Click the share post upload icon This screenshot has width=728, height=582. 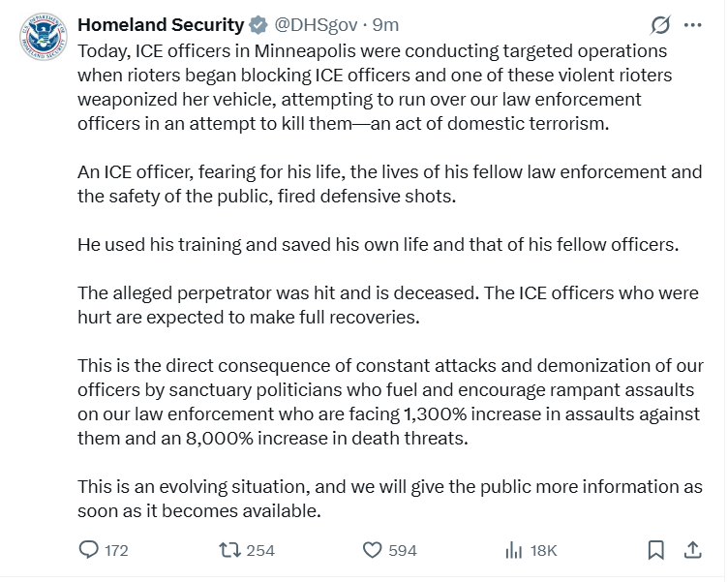pyautogui.click(x=692, y=549)
